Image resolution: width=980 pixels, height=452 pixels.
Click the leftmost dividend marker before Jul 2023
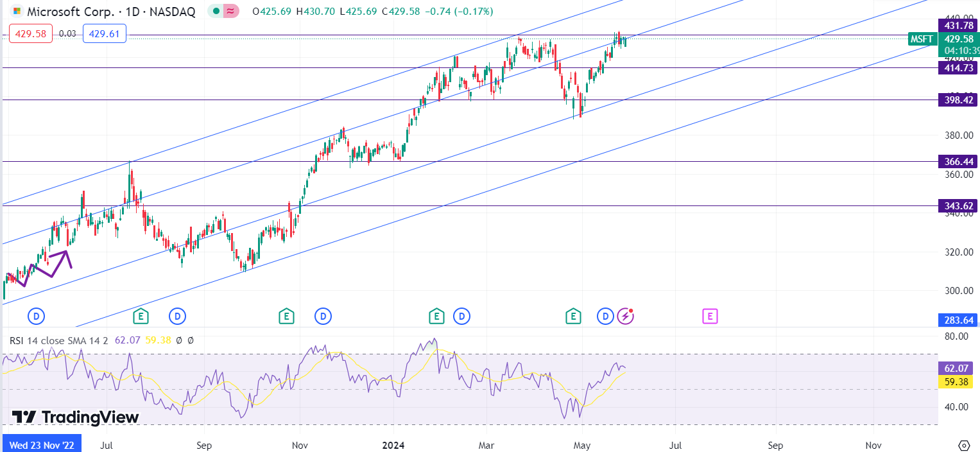pyautogui.click(x=37, y=316)
